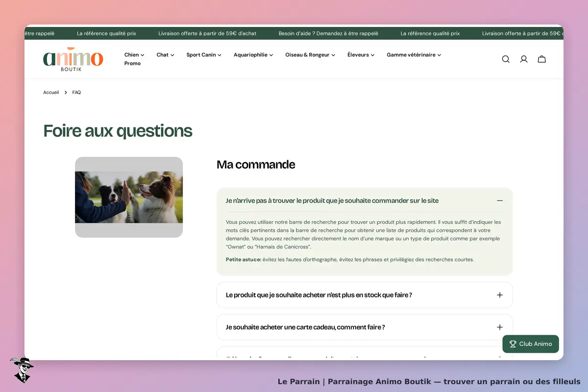Expand the Aquariophilie menu

pyautogui.click(x=253, y=55)
